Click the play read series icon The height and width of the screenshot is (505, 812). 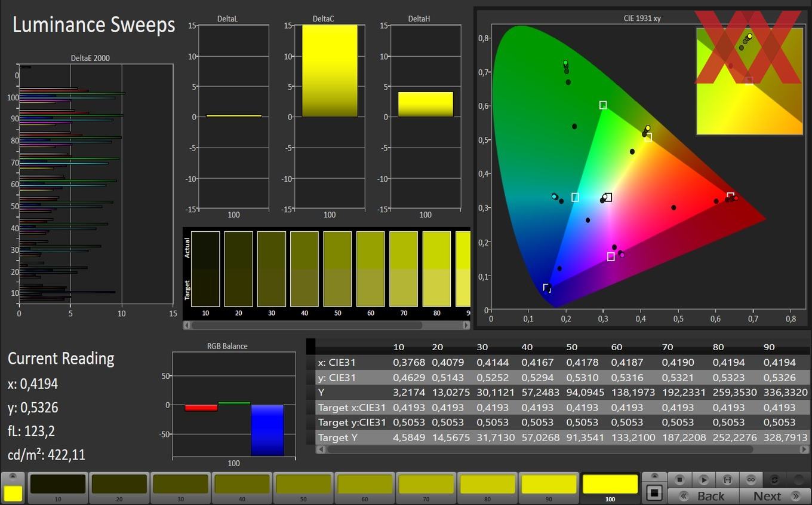click(704, 479)
